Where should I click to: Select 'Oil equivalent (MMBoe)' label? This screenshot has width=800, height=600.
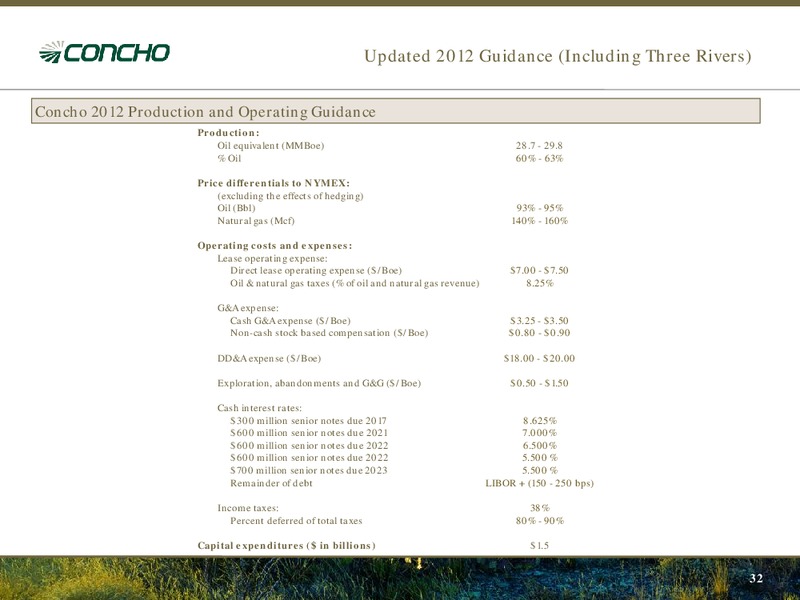coord(270,145)
